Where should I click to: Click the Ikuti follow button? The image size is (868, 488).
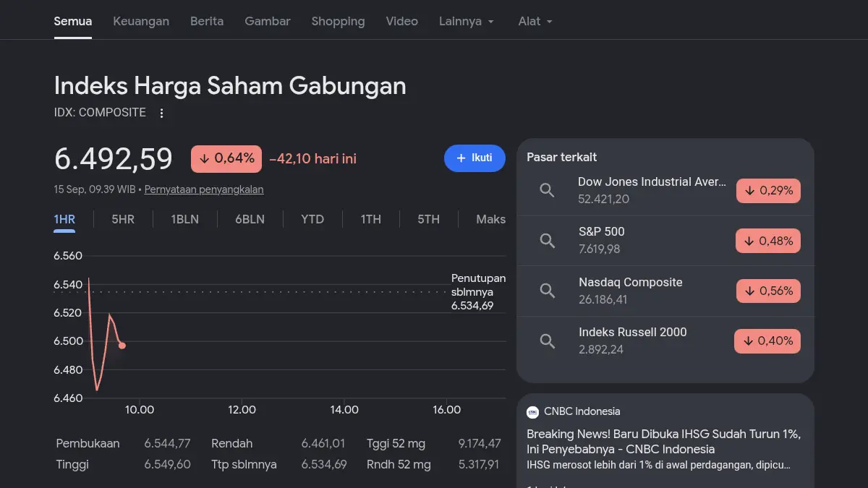tap(475, 158)
